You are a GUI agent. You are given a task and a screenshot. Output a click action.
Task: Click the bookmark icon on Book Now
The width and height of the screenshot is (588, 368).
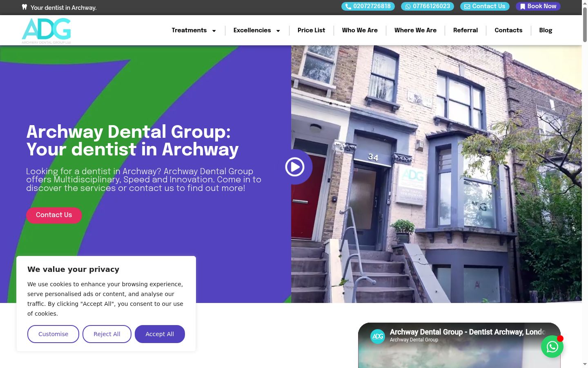pyautogui.click(x=523, y=7)
